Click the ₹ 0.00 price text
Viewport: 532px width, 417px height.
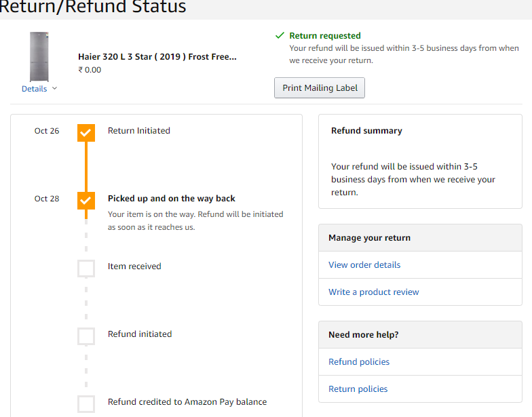click(x=90, y=70)
